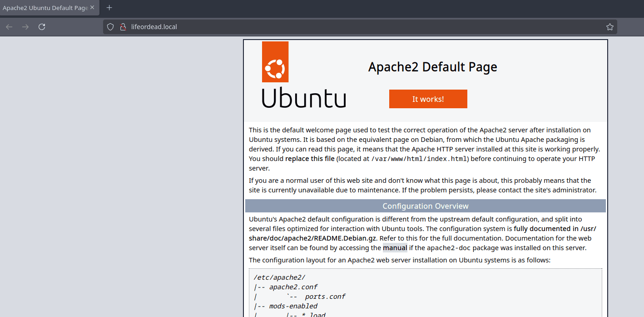Focus the address bar showing lifeordead.local
Viewport: 644px width, 317px height.
coord(318,27)
